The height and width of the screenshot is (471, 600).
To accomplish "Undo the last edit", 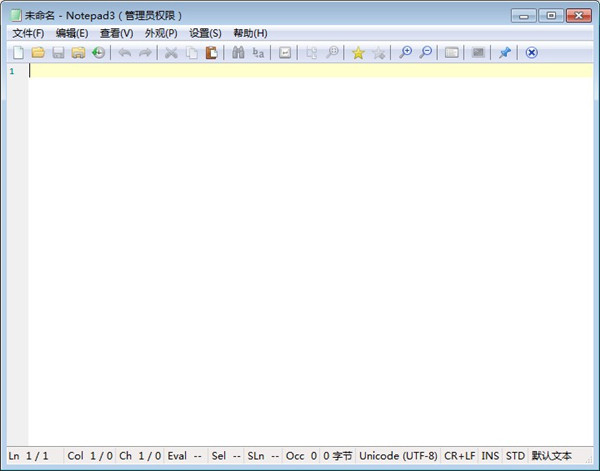I will pyautogui.click(x=125, y=52).
